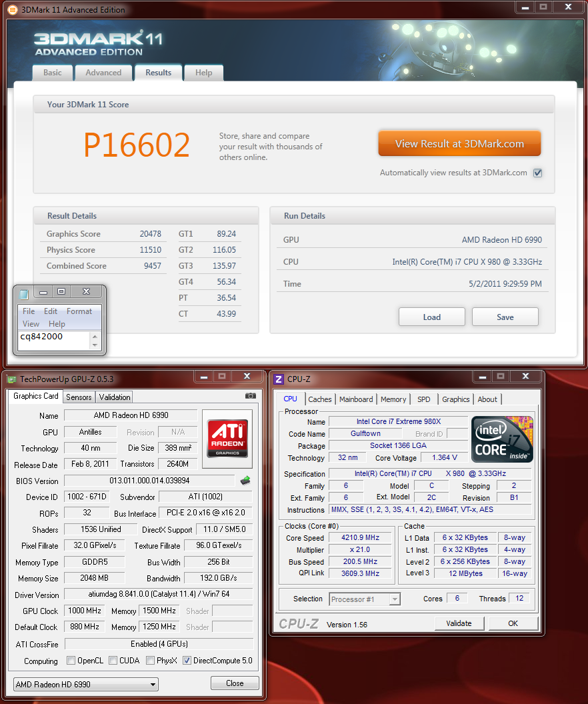The width and height of the screenshot is (588, 704).
Task: Enable the OpenCL checkbox
Action: (71, 661)
